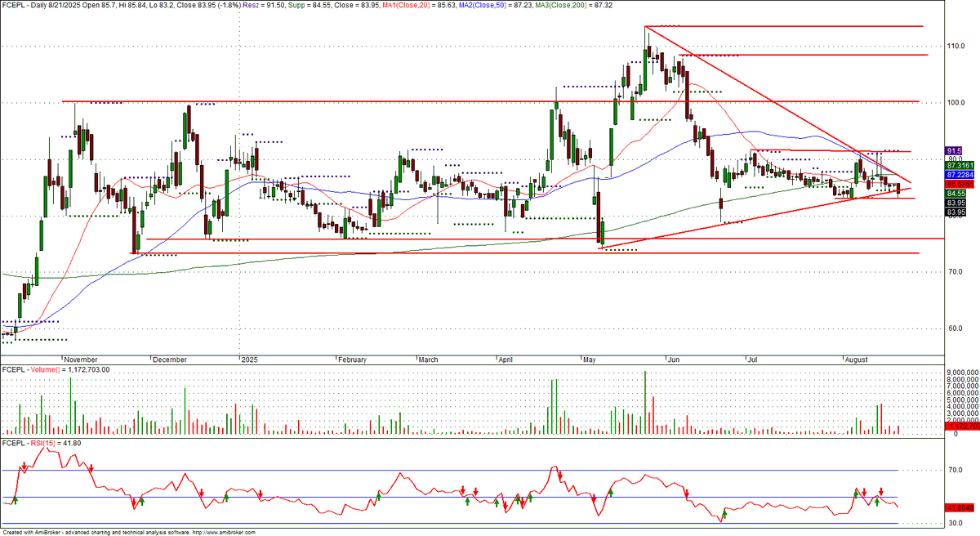Click the purple 91.5 price tag
Viewport: 980px width, 536px height.
tap(953, 151)
